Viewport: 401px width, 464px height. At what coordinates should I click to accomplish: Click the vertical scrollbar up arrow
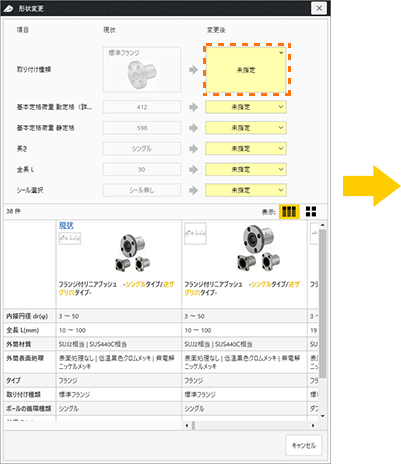[x=322, y=225]
